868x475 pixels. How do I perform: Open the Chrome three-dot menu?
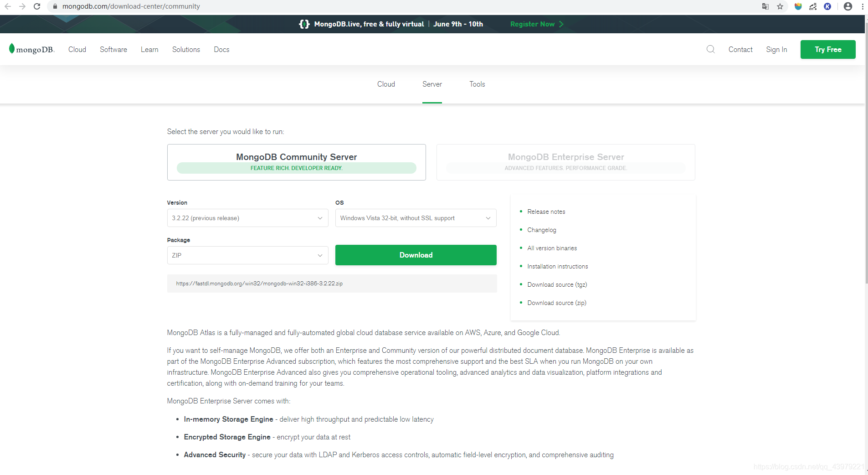[x=863, y=6]
